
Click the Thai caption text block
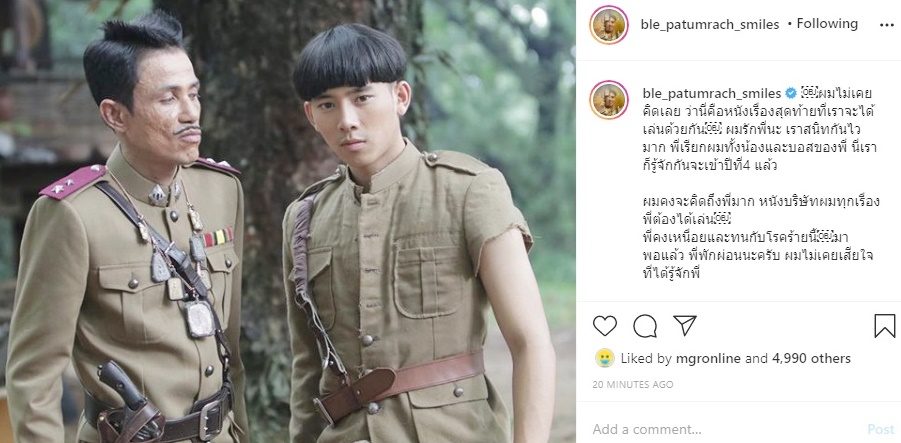coord(763,183)
